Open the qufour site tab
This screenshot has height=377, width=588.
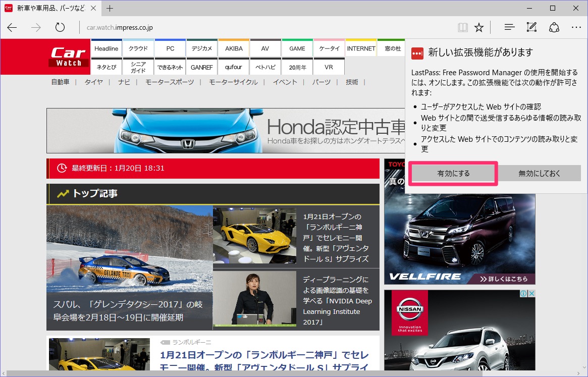point(234,67)
